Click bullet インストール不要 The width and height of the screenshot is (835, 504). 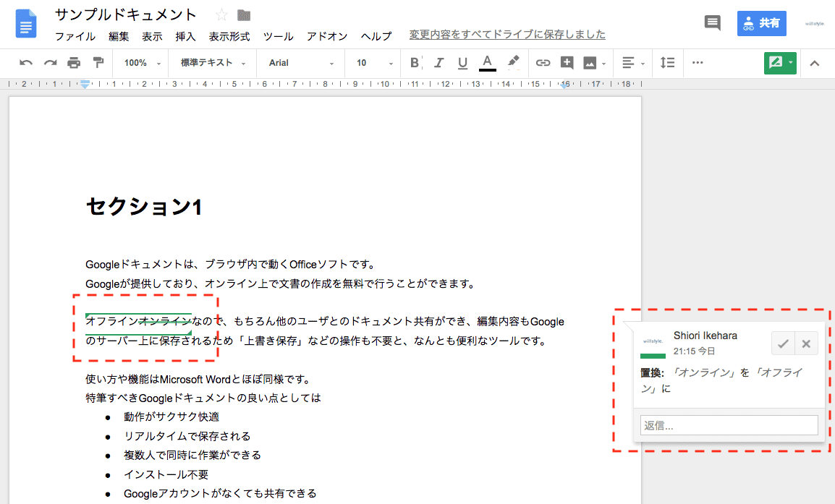pos(166,474)
